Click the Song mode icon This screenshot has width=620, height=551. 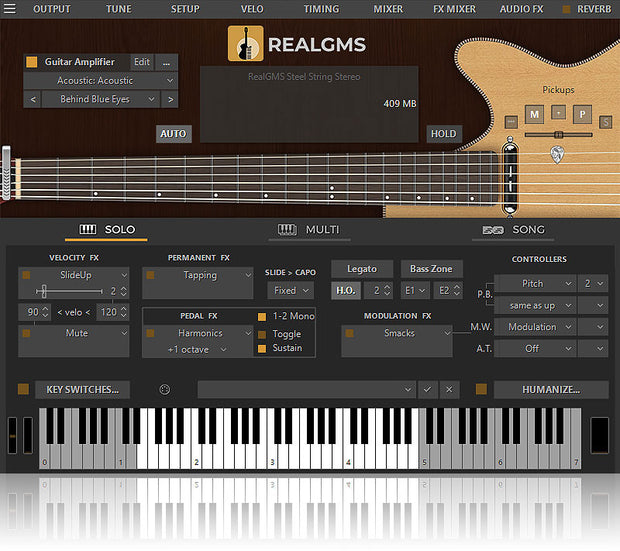coord(493,230)
